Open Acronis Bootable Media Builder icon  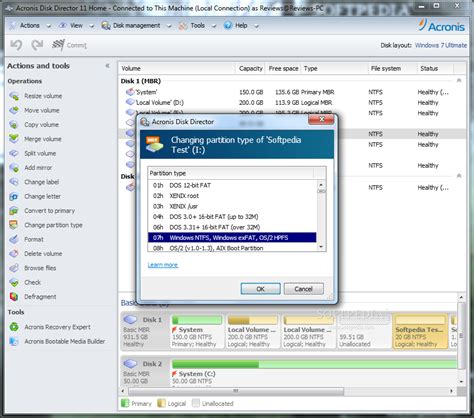pos(14,341)
